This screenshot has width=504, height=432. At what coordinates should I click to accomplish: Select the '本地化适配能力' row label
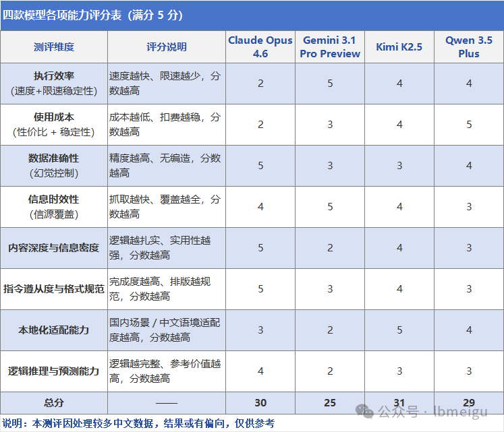pyautogui.click(x=54, y=330)
